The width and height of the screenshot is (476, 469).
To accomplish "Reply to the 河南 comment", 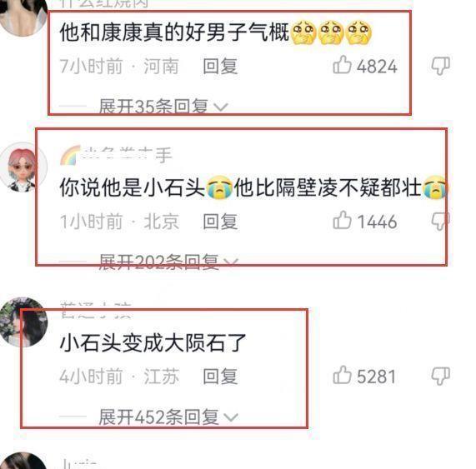I will 220,66.
